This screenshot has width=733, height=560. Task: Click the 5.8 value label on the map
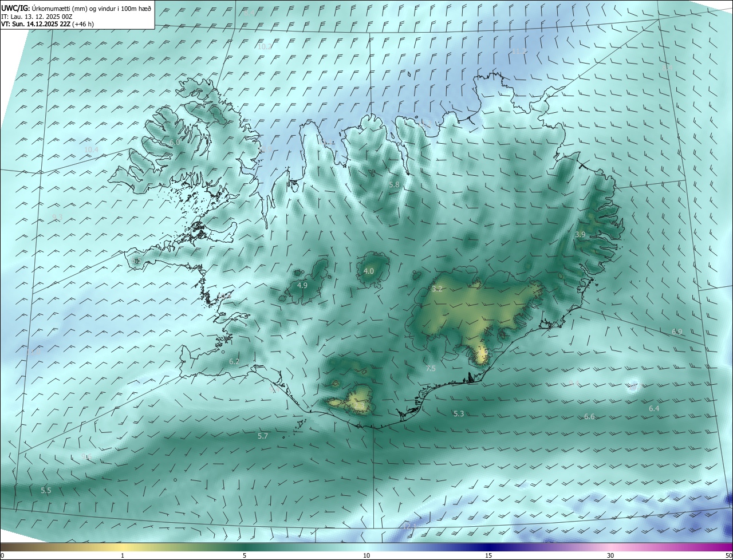click(394, 185)
